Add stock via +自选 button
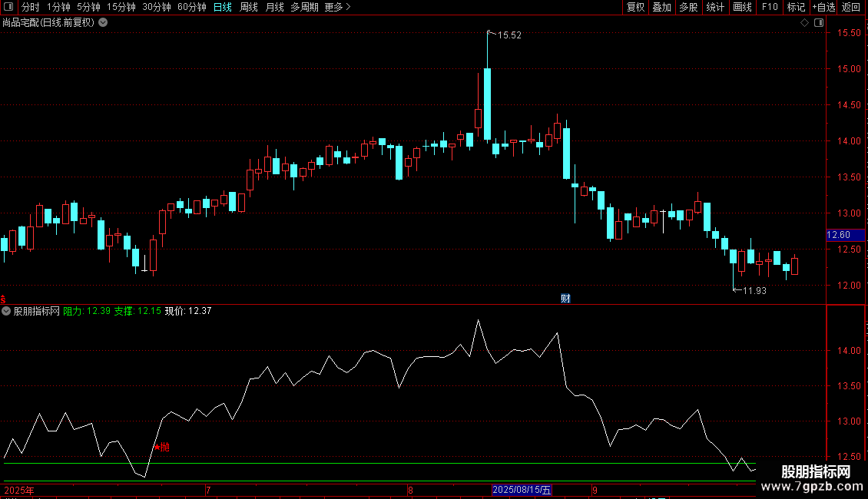The height and width of the screenshot is (499, 868). coord(823,7)
